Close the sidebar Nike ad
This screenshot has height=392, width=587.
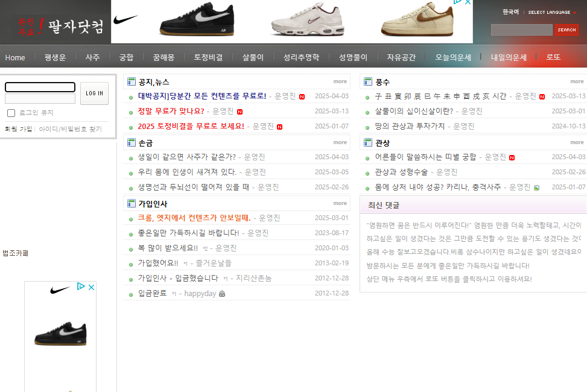click(x=91, y=287)
